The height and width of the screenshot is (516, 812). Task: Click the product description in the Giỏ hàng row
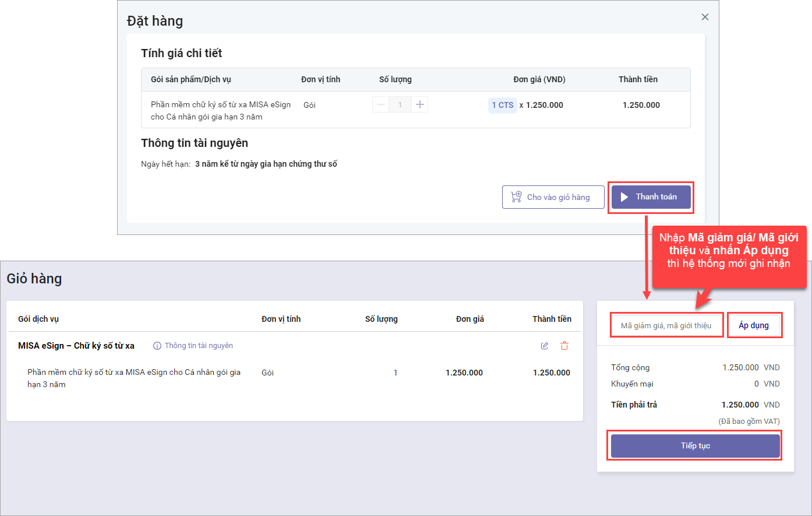(134, 378)
